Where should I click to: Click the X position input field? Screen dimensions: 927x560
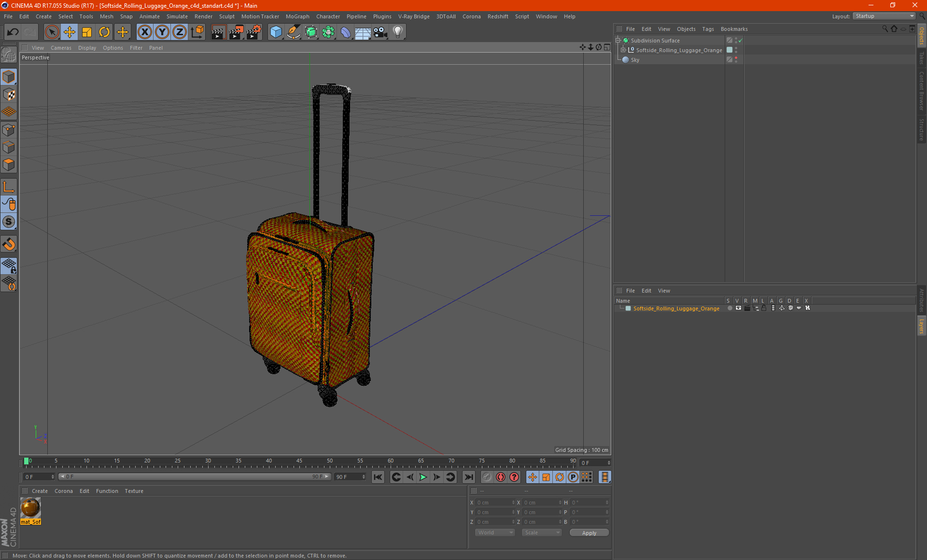pyautogui.click(x=495, y=503)
